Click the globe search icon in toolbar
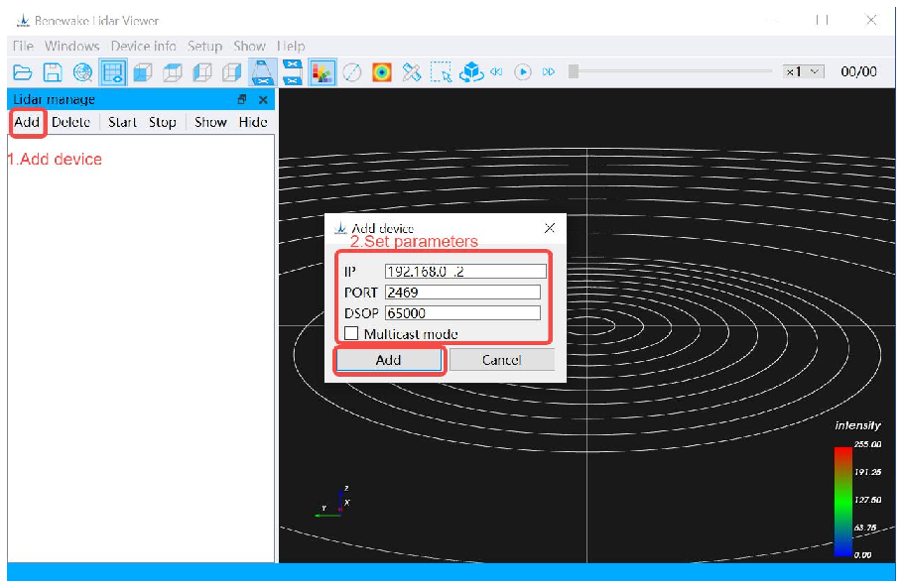Screen dimensions: 903x588 click(x=83, y=72)
